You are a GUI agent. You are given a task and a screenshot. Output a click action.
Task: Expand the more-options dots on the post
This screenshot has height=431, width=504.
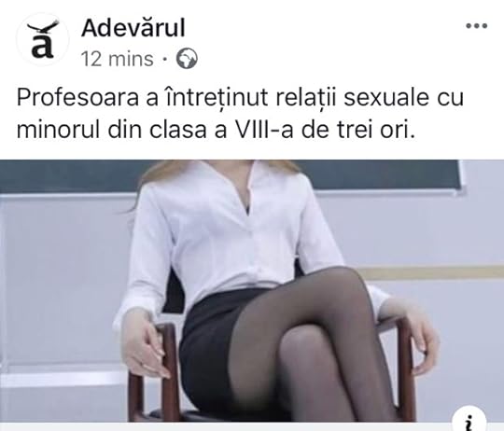click(x=477, y=26)
